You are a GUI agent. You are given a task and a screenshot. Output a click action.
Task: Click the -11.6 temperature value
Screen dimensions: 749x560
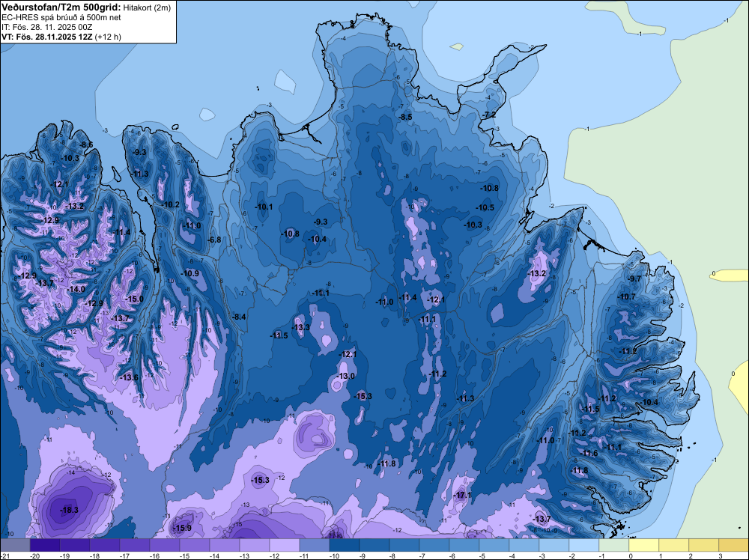point(589,453)
